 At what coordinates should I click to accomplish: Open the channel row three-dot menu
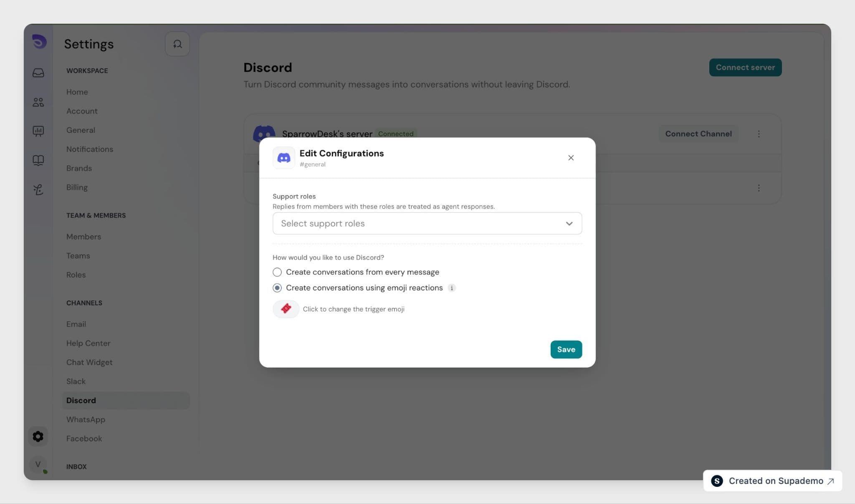[759, 188]
